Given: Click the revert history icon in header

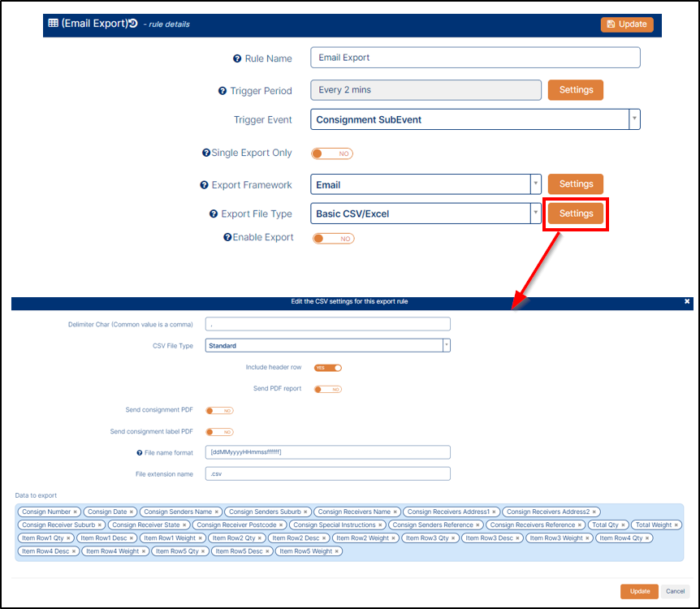Looking at the screenshot, I should coord(133,24).
